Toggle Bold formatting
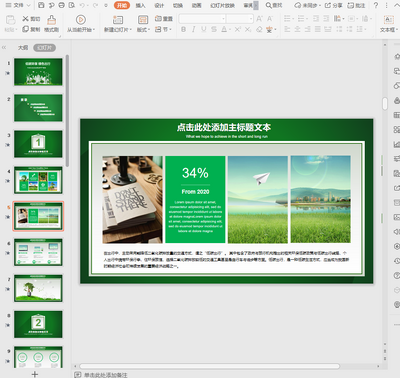The image size is (400, 378). [183, 30]
